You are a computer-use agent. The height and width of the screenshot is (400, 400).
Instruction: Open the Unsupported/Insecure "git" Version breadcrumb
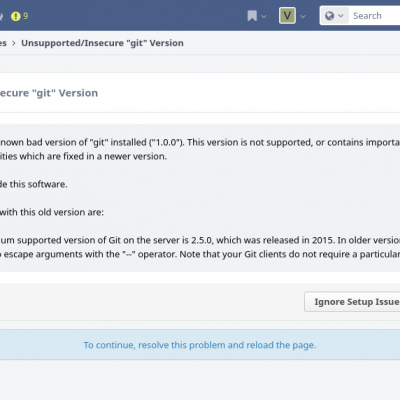tap(102, 43)
